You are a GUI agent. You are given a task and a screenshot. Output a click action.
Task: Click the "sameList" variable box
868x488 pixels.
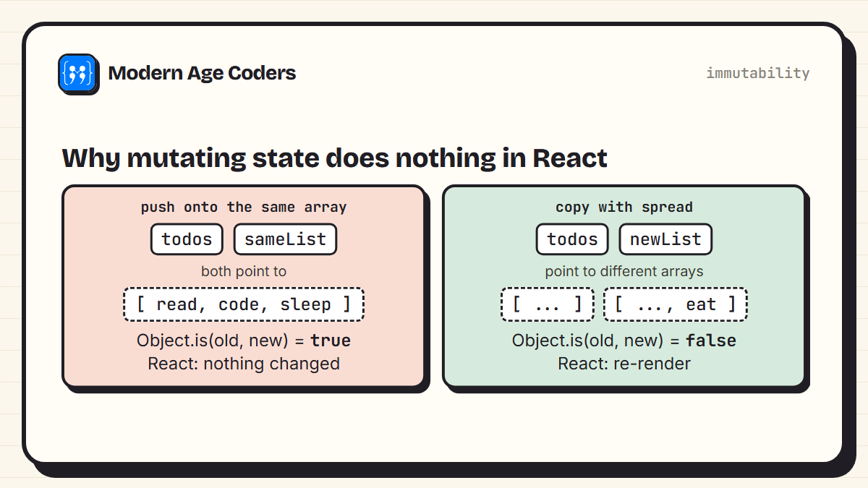pyautogui.click(x=285, y=239)
